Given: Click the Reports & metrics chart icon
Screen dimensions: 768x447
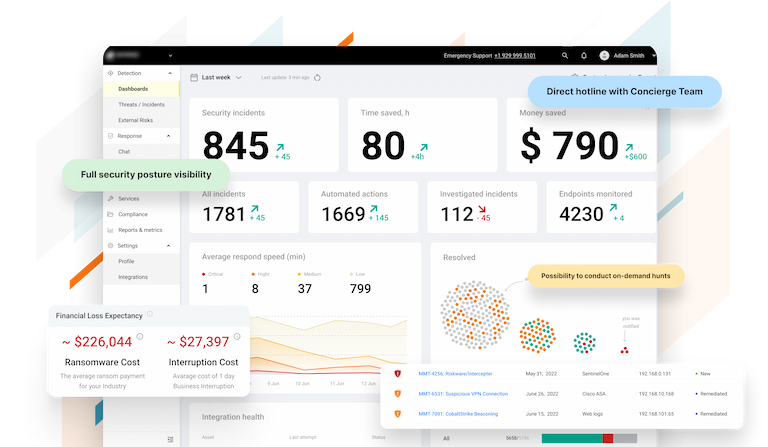Looking at the screenshot, I should click(110, 230).
